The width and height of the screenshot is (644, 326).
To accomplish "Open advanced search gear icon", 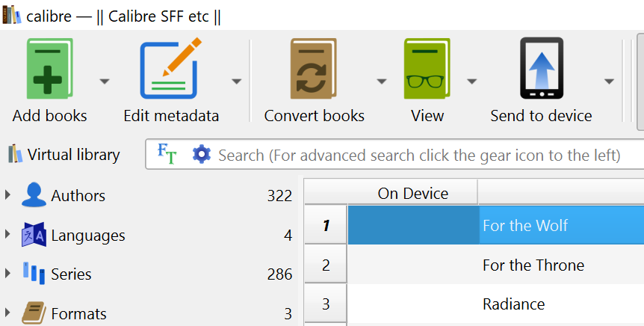I will pyautogui.click(x=202, y=155).
